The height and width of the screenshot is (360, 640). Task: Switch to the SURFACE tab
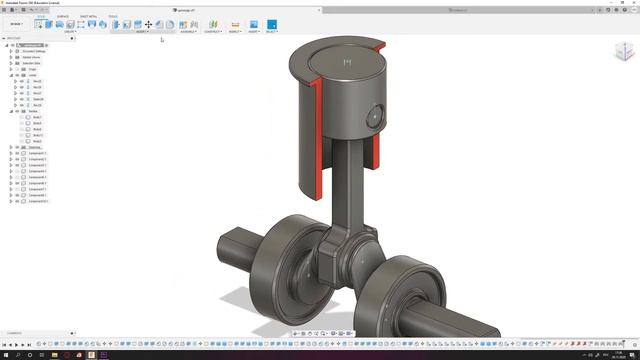pyautogui.click(x=63, y=16)
